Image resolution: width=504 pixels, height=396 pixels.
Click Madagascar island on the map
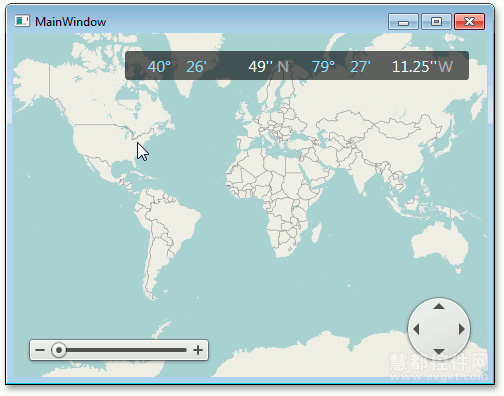[x=317, y=232]
